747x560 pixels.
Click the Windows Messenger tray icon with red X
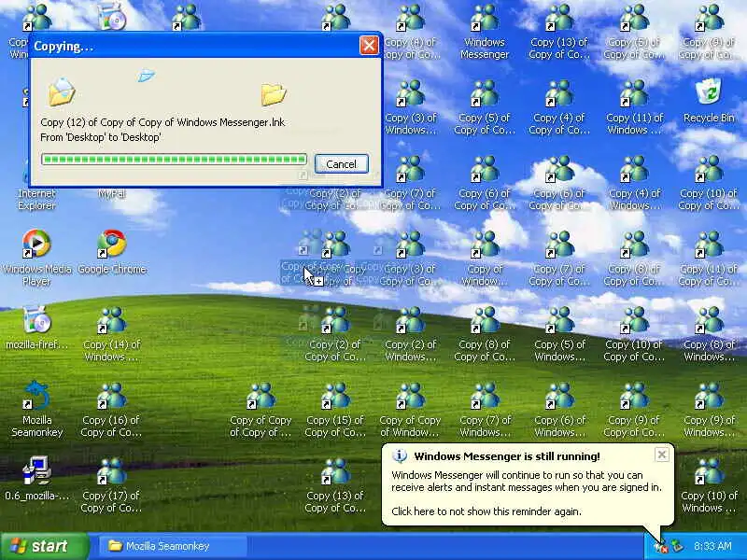(x=661, y=547)
